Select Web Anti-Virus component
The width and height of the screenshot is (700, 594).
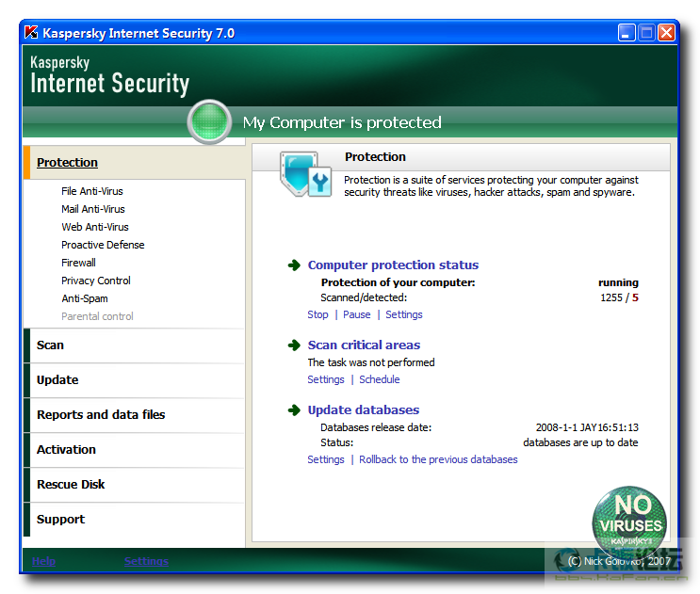coord(94,227)
